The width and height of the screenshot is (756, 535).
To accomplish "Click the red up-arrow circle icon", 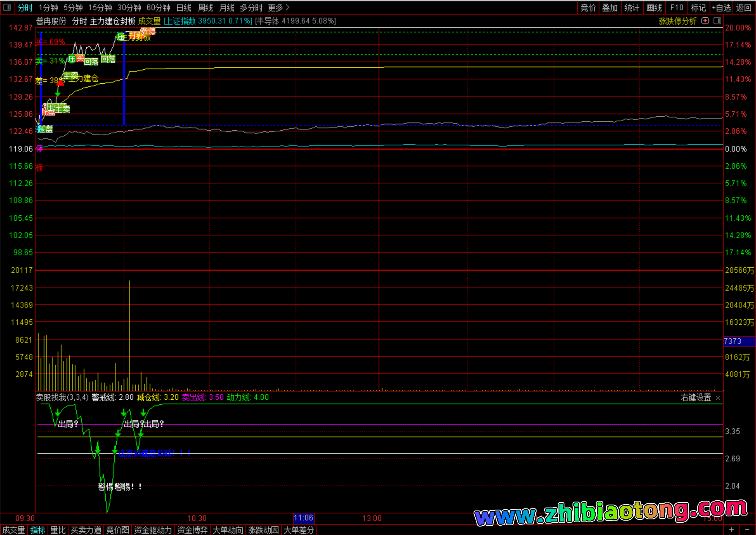I will [705, 21].
